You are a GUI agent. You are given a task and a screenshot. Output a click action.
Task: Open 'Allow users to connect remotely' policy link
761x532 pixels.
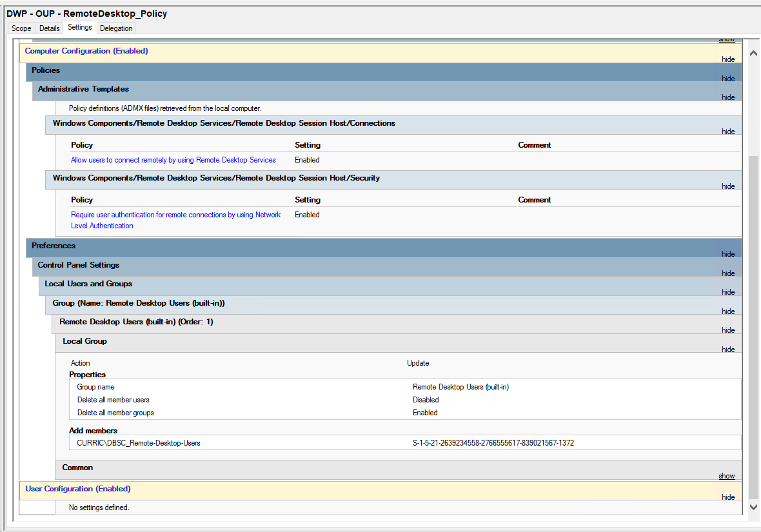[x=173, y=160]
